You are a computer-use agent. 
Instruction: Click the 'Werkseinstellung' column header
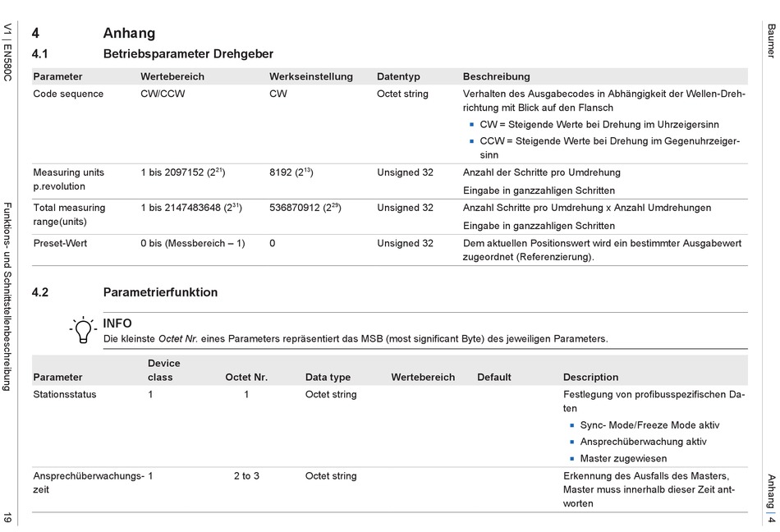(310, 76)
